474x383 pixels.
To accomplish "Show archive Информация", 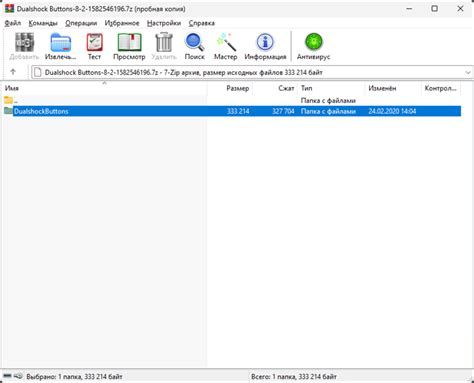I will coord(265,43).
